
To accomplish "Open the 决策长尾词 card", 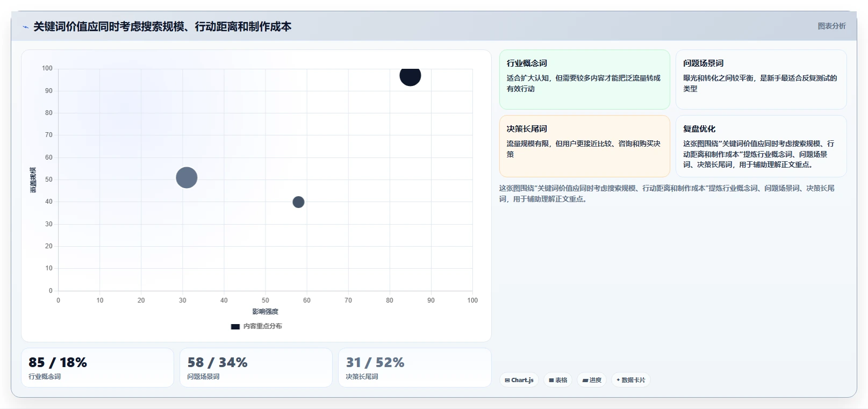I will [585, 146].
